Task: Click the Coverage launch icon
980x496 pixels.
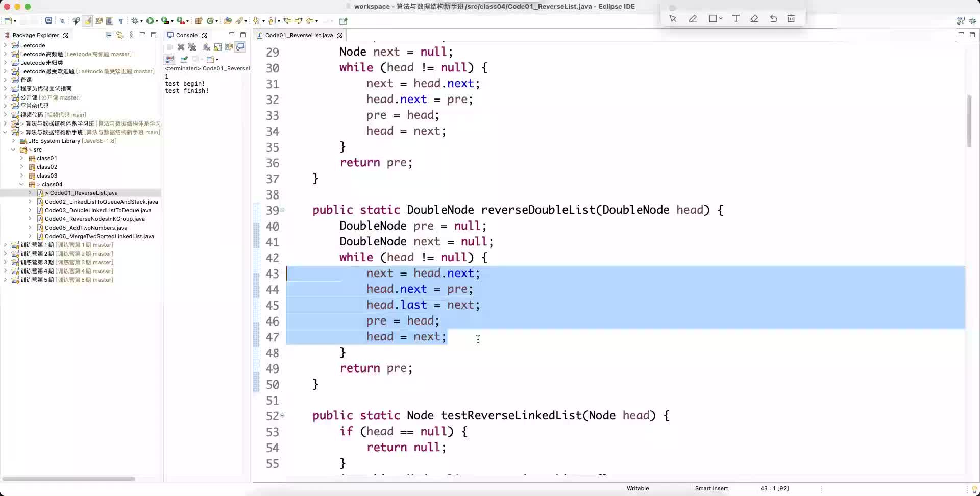Action: (165, 21)
